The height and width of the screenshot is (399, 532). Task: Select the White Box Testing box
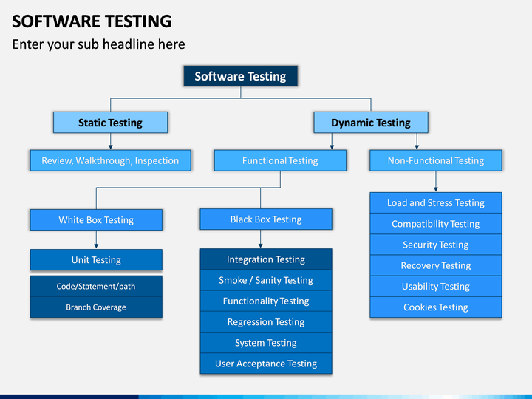tap(96, 219)
